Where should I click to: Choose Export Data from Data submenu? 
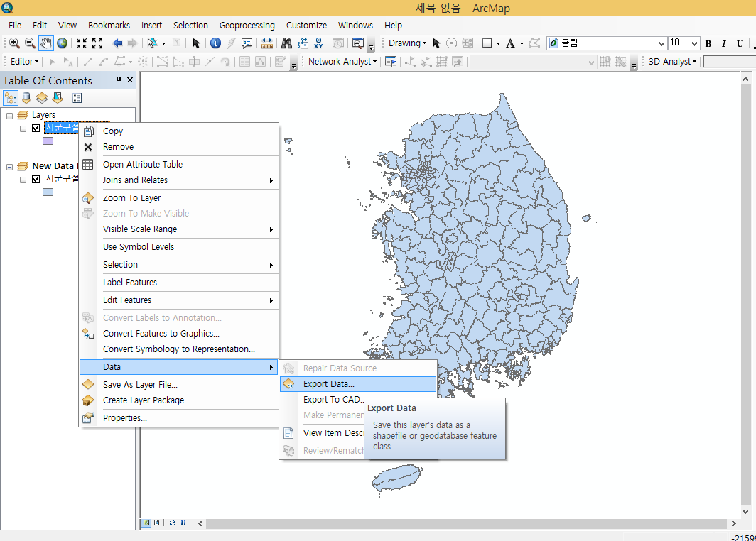tap(358, 384)
